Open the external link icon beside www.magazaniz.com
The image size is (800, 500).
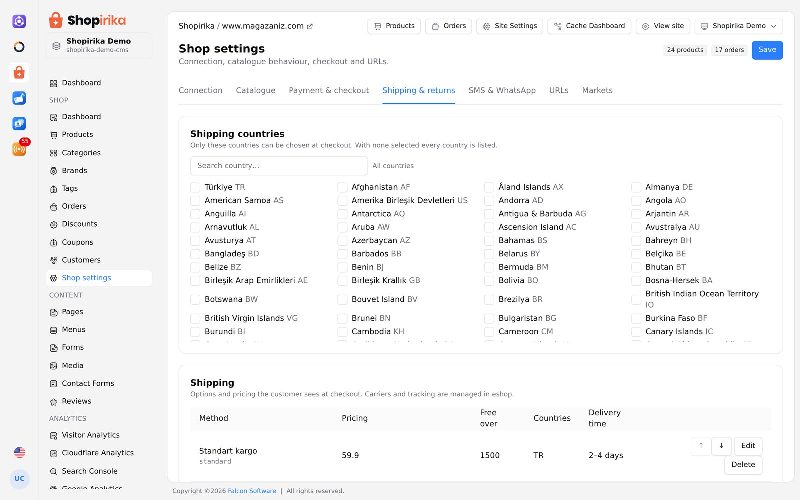point(310,26)
